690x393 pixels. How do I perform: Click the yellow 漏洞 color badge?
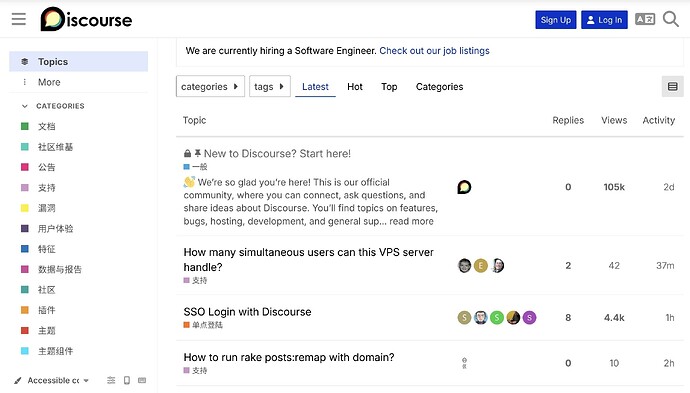click(x=25, y=208)
